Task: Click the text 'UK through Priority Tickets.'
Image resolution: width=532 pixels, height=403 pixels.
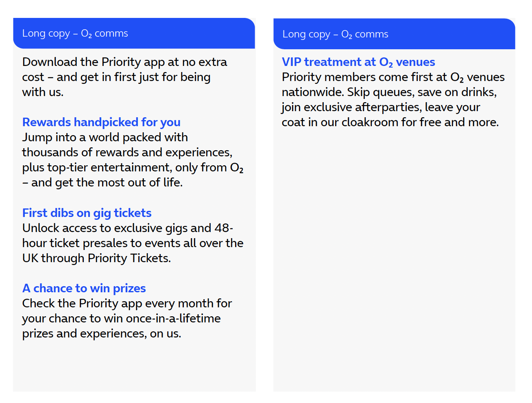Action: click(x=96, y=258)
